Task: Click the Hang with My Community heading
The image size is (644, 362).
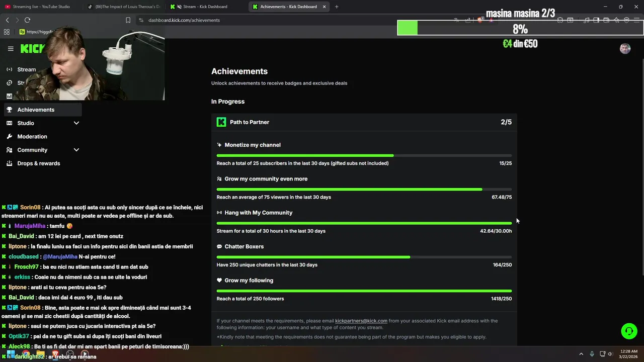Action: (x=259, y=213)
